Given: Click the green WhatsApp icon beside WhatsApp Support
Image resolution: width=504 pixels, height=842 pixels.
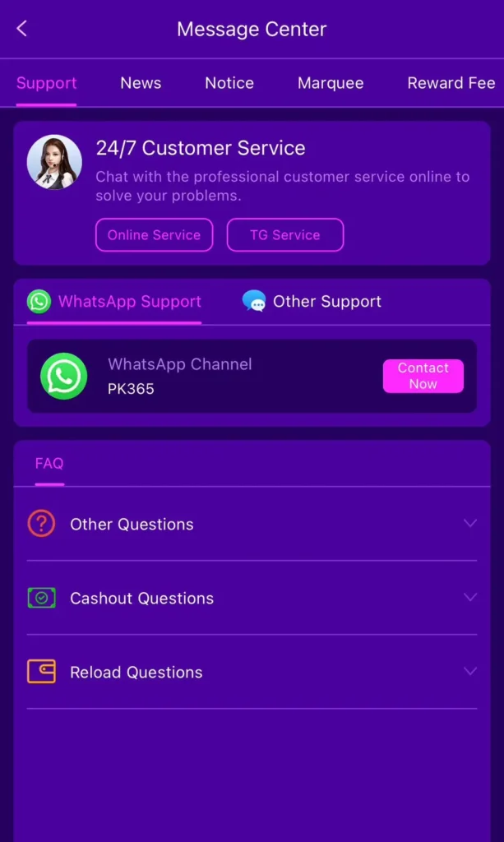Looking at the screenshot, I should tap(39, 301).
